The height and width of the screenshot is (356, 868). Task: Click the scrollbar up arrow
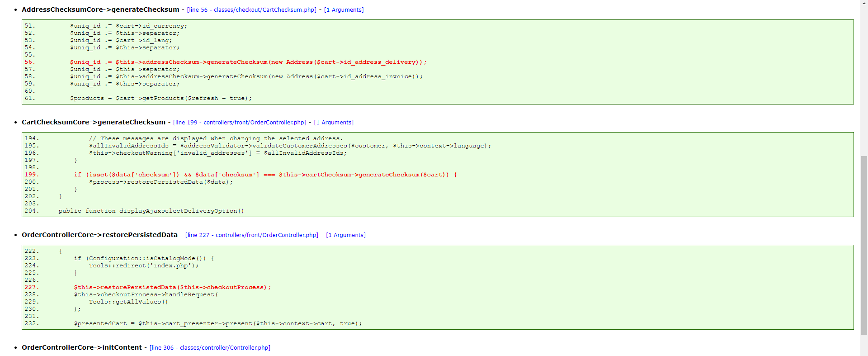coord(864,3)
